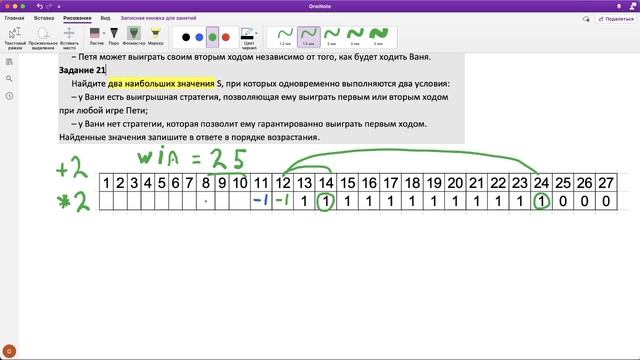This screenshot has height=360, width=640.
Task: Open the Вставка tab
Action: (x=44, y=18)
